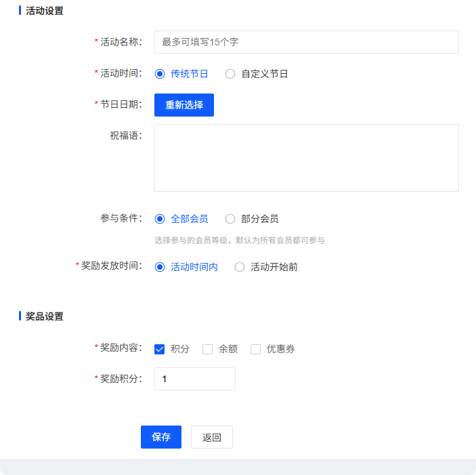Screen dimensions: 476x475
Task: Click the 节日日期 field label
Action: tap(121, 104)
